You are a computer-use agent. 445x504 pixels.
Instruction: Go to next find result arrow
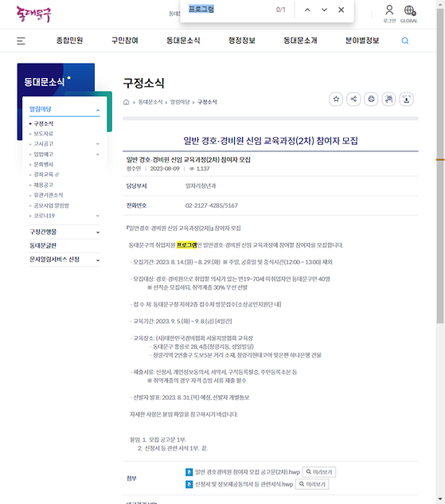pos(324,10)
